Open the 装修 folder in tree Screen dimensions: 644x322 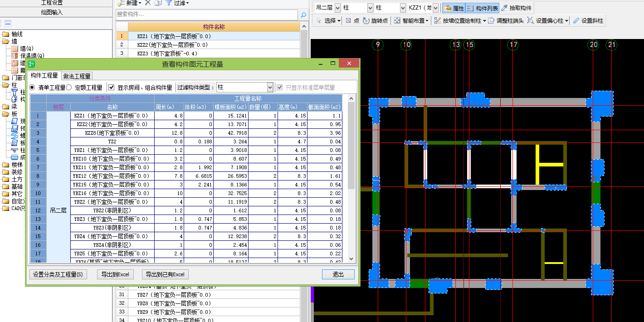(12, 172)
